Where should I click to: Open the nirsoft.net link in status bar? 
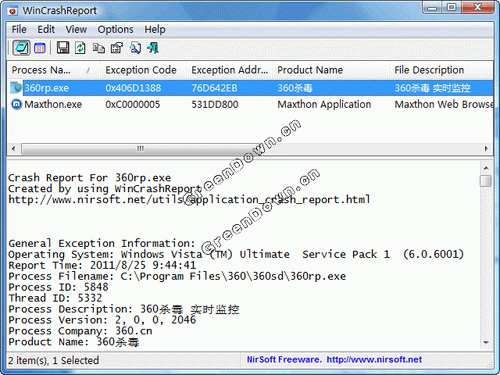point(374,359)
